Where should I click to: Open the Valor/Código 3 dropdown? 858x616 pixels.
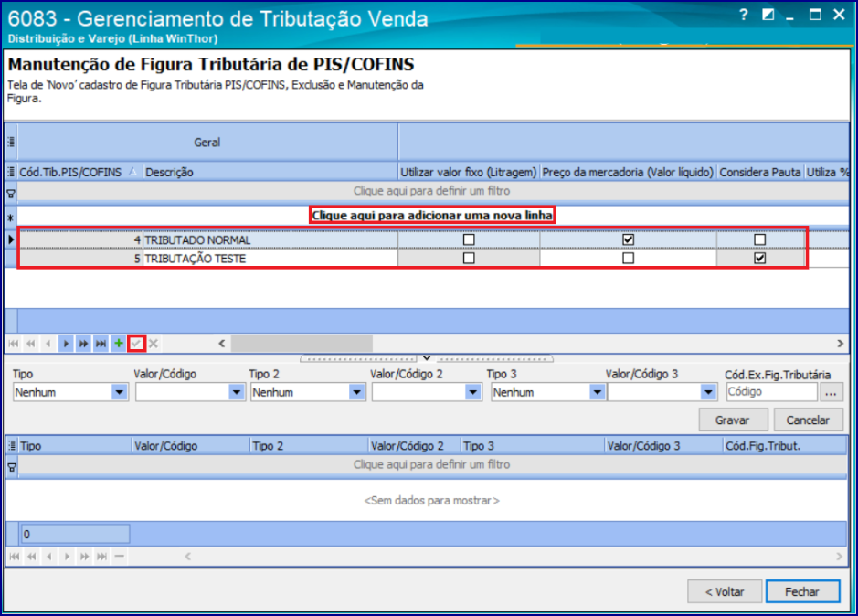coord(709,392)
